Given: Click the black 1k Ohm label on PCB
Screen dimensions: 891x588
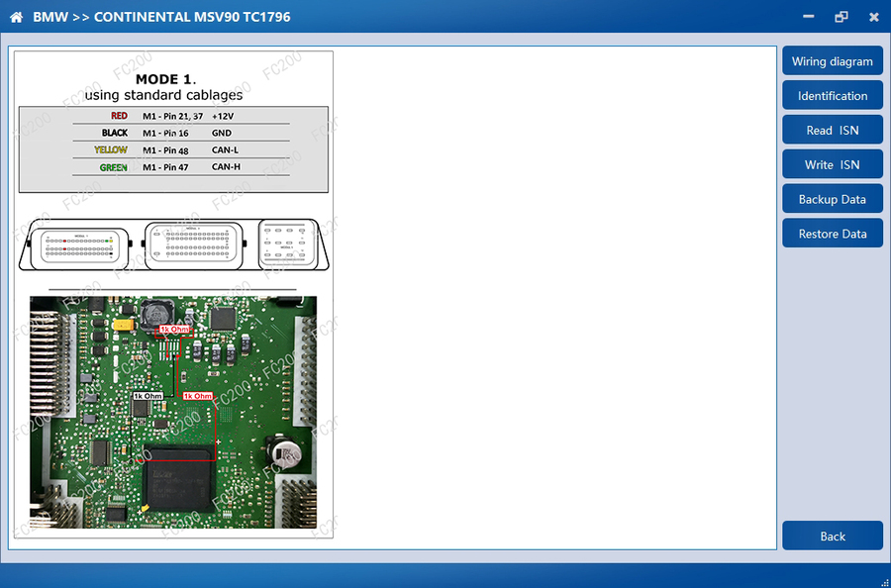Looking at the screenshot, I should click(148, 396).
